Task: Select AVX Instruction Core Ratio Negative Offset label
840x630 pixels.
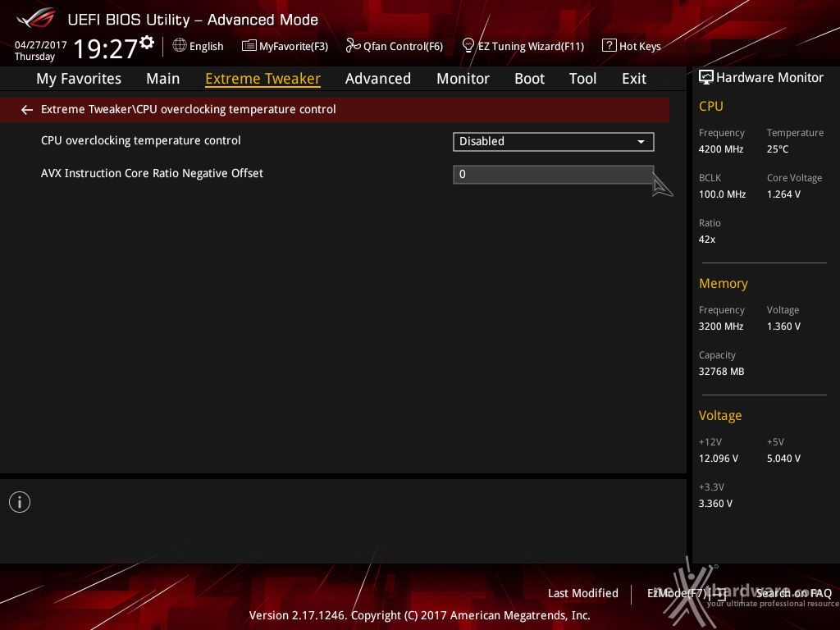Action: tap(152, 173)
